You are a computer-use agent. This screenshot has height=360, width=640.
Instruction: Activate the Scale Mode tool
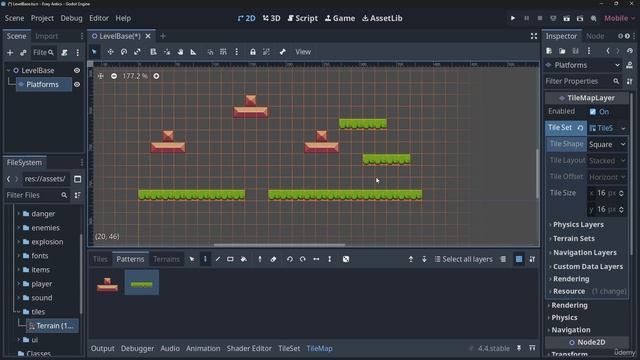coord(137,52)
